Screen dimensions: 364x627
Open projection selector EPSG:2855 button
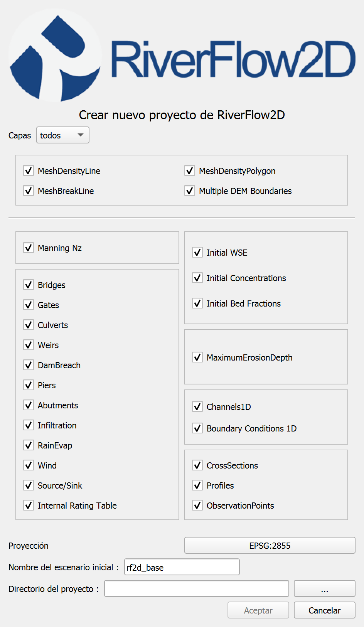270,545
